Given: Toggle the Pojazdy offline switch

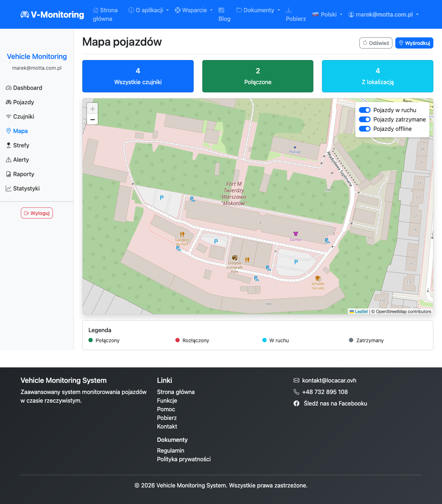Looking at the screenshot, I should point(365,129).
